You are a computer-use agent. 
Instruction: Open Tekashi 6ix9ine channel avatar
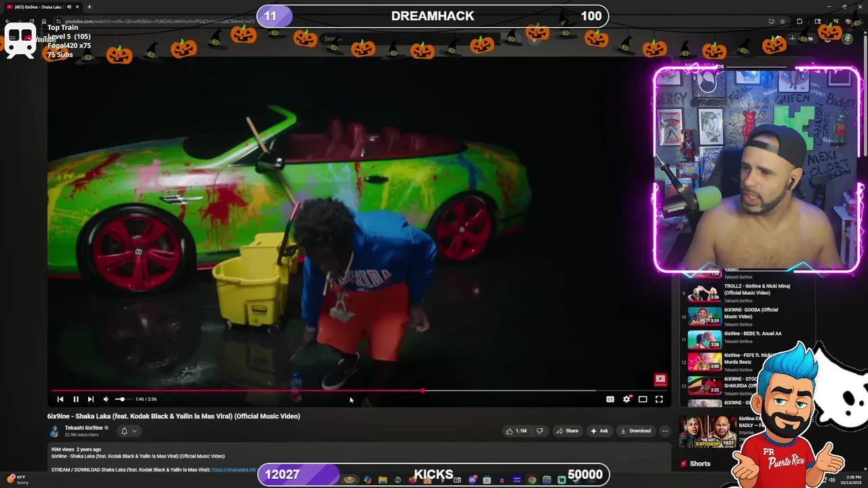pyautogui.click(x=54, y=431)
